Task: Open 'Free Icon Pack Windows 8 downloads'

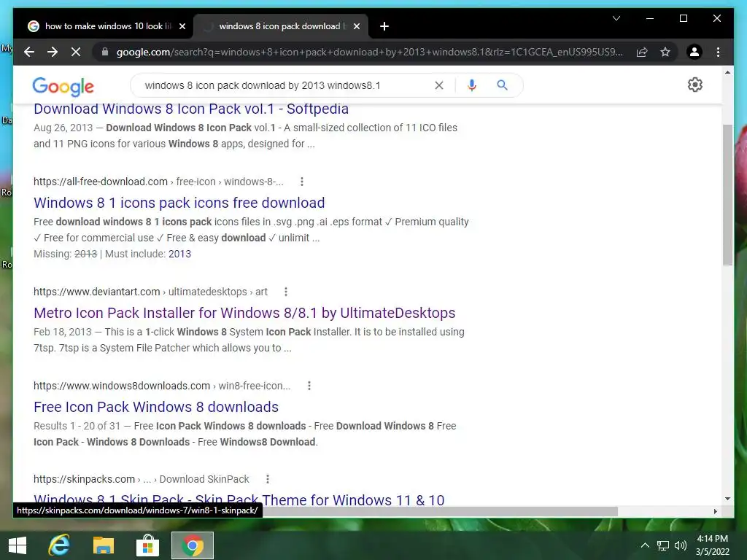Action: 156,407
